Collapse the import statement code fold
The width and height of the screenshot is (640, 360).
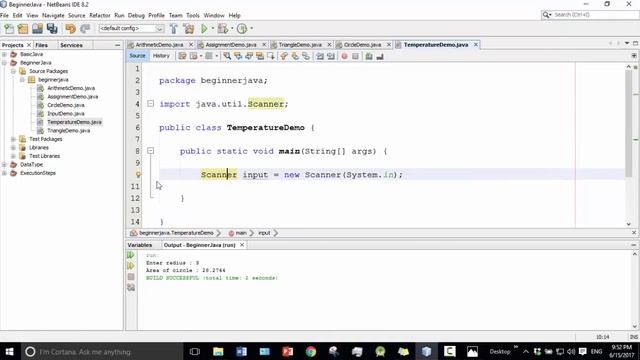[x=151, y=104]
